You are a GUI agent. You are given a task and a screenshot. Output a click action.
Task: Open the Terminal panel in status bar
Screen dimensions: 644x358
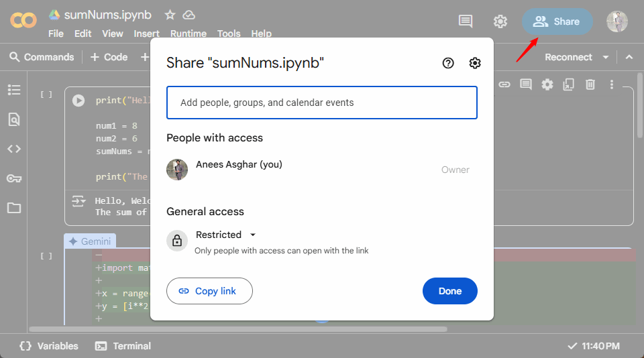pos(123,346)
